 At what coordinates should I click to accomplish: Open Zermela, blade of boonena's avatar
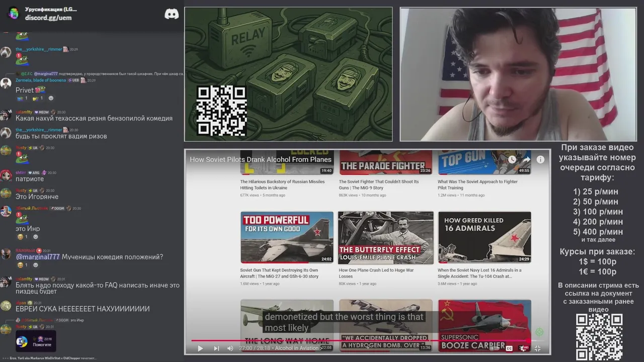tap(6, 83)
